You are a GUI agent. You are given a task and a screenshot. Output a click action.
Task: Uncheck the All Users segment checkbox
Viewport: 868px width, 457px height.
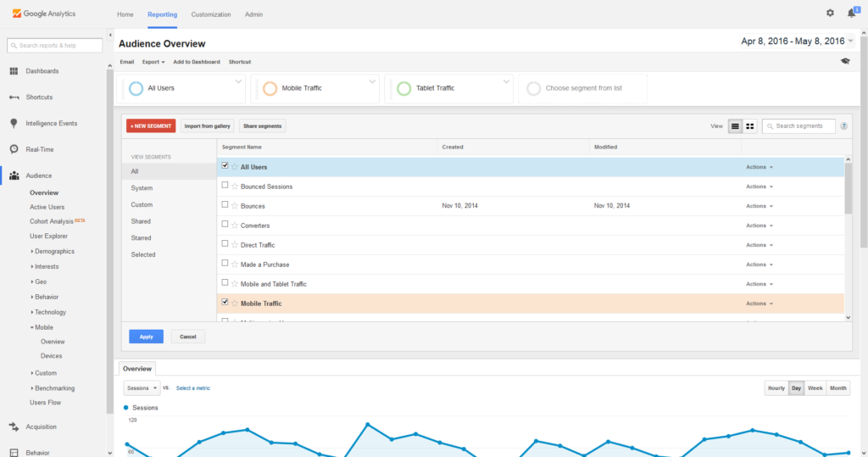pyautogui.click(x=225, y=165)
